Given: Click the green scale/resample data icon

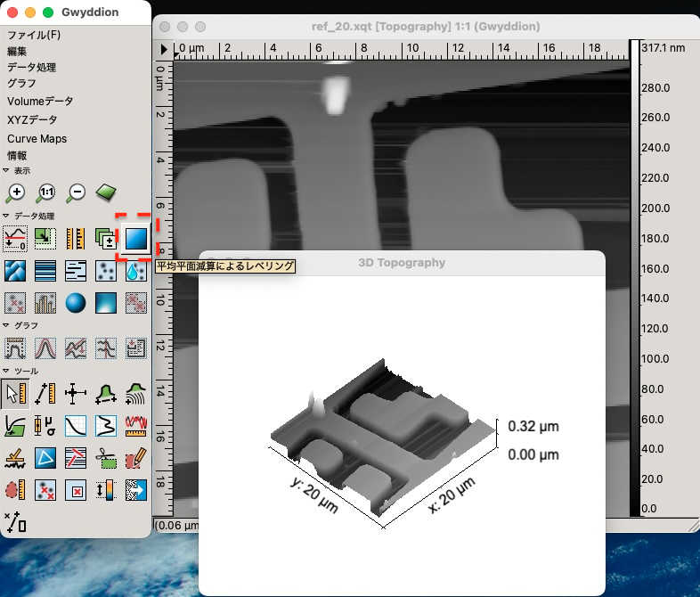Looking at the screenshot, I should click(x=45, y=238).
